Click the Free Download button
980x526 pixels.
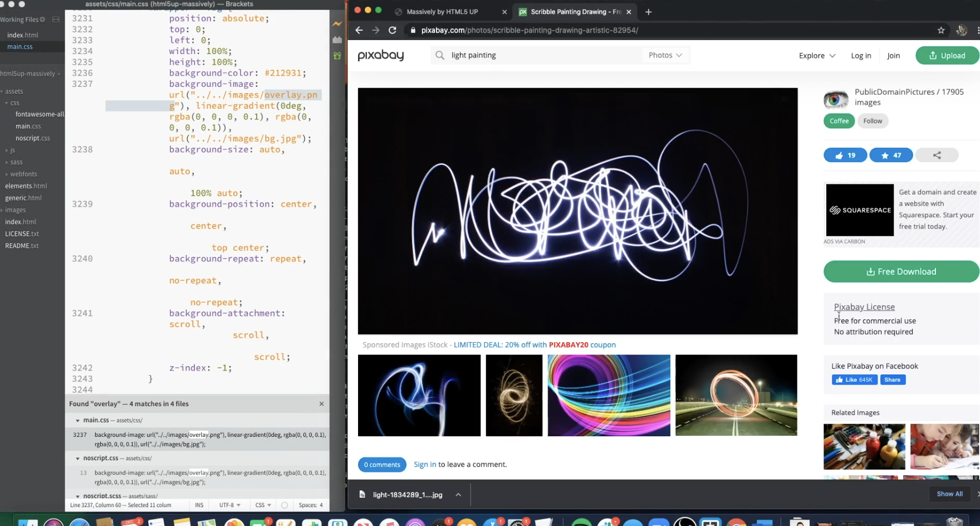[901, 271]
